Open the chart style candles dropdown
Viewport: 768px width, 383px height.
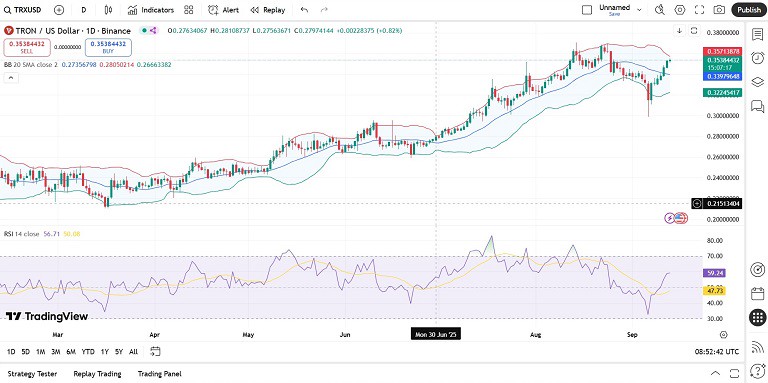click(108, 10)
